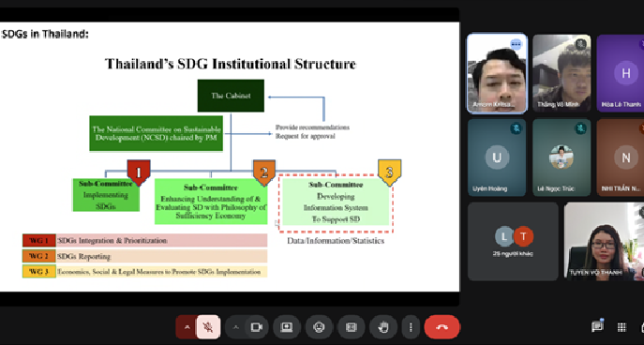Toggle the camera on or off
This screenshot has height=345, width=644.
[x=257, y=327]
